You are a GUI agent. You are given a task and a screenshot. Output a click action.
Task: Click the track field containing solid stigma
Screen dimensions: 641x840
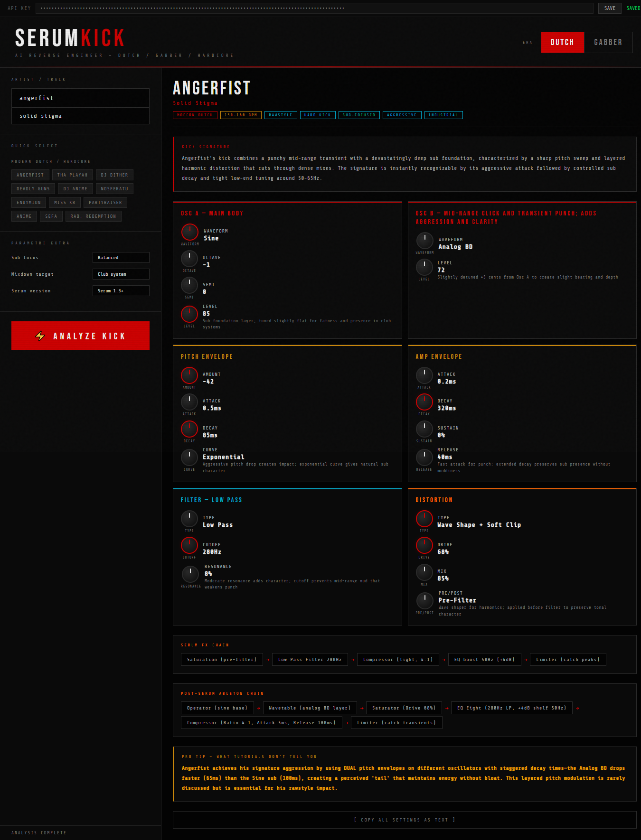point(80,116)
